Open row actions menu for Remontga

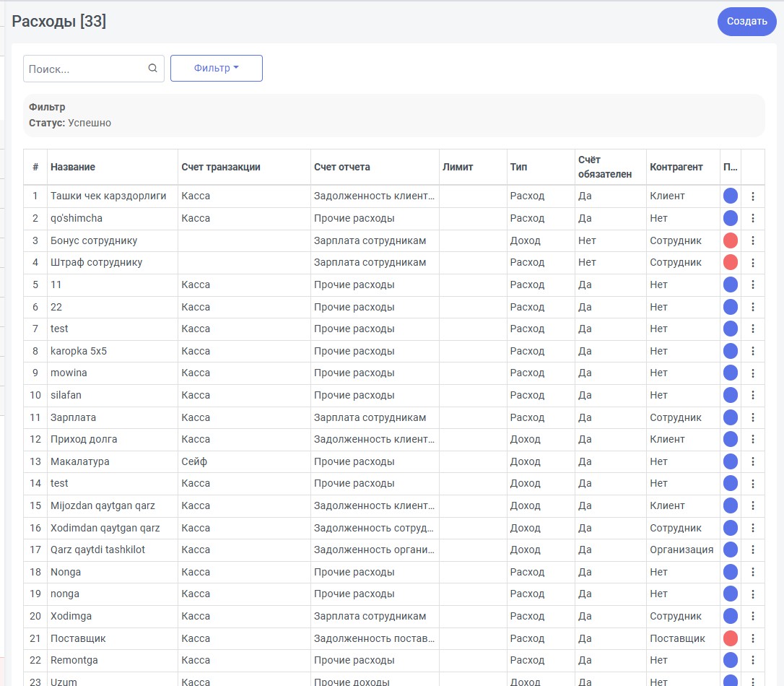point(752,660)
